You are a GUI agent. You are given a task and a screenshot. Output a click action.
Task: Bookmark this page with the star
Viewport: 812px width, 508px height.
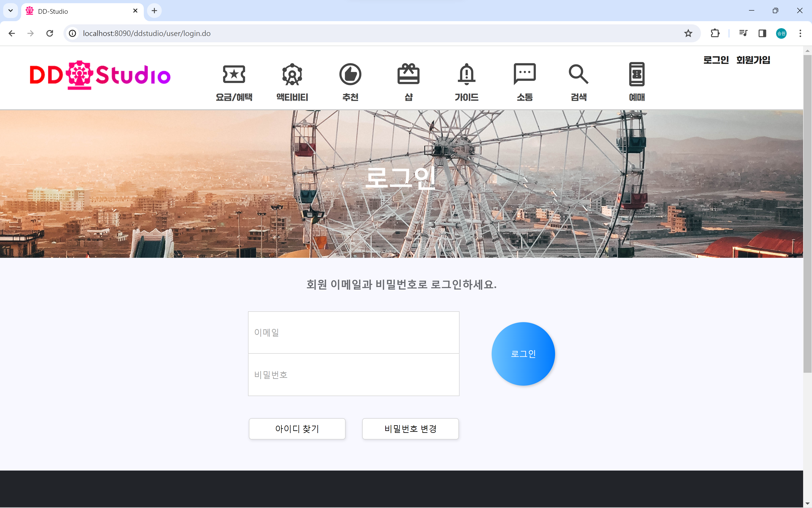pos(688,33)
